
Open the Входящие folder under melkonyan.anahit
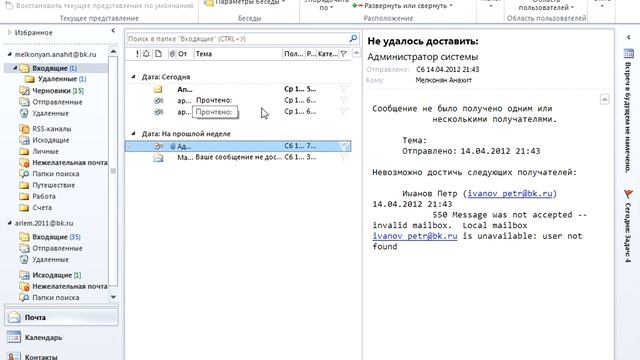coord(55,68)
